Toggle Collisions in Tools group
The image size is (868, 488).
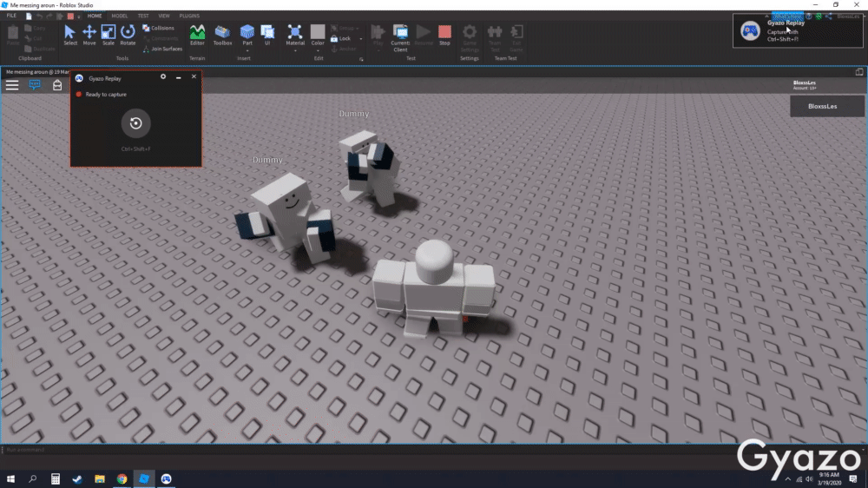pos(158,28)
